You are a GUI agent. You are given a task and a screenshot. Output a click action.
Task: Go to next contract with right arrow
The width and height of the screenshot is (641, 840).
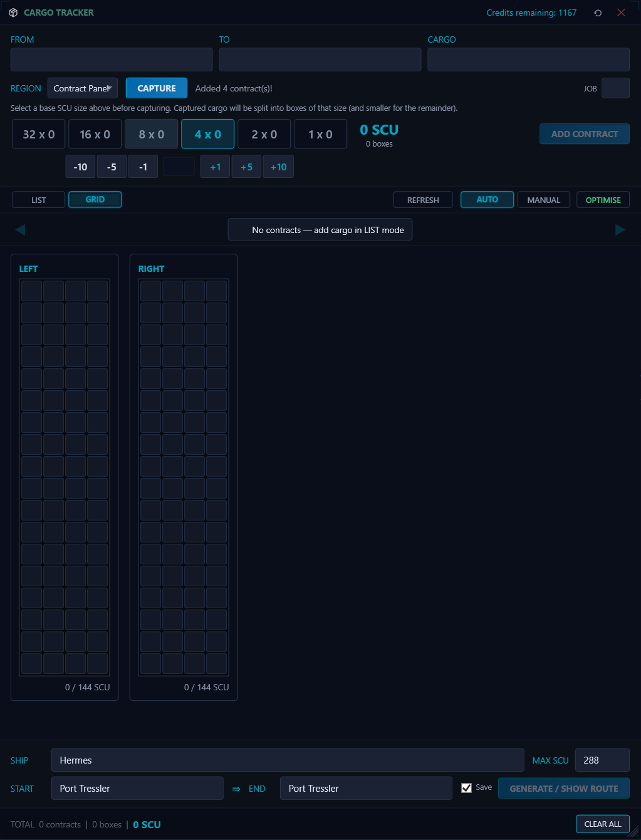[620, 230]
